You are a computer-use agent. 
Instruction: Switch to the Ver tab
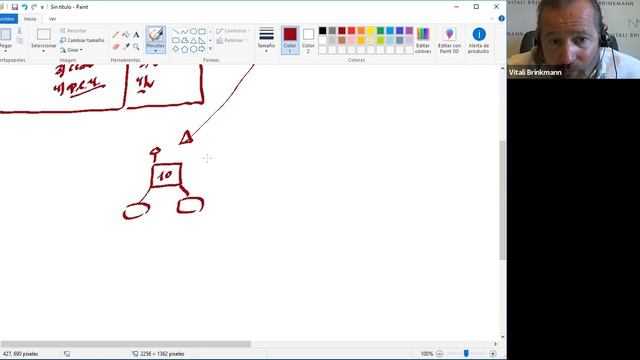(x=52, y=19)
